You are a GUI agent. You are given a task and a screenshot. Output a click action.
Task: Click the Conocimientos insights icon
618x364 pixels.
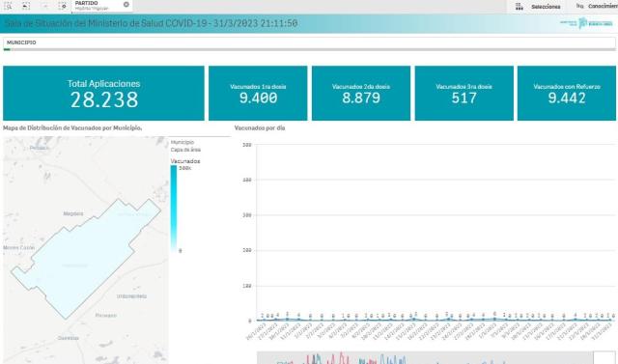(579, 6)
